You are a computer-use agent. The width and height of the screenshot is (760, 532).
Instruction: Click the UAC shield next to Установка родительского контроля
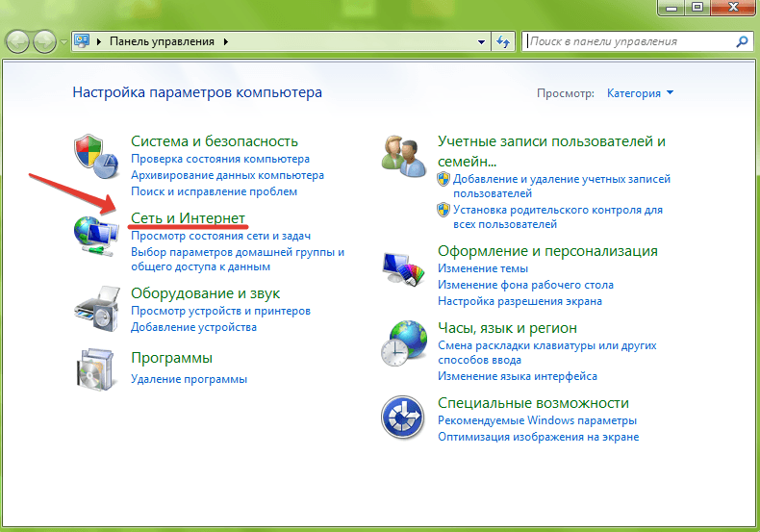pos(443,210)
